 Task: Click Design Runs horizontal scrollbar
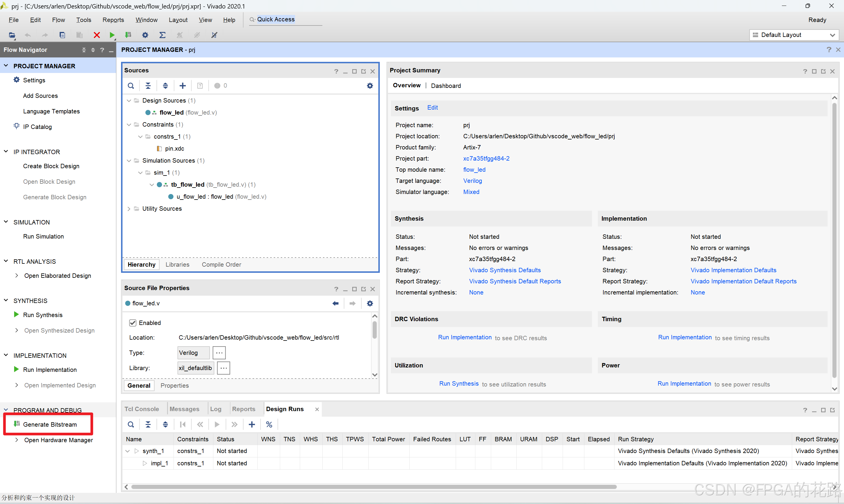[x=374, y=487]
